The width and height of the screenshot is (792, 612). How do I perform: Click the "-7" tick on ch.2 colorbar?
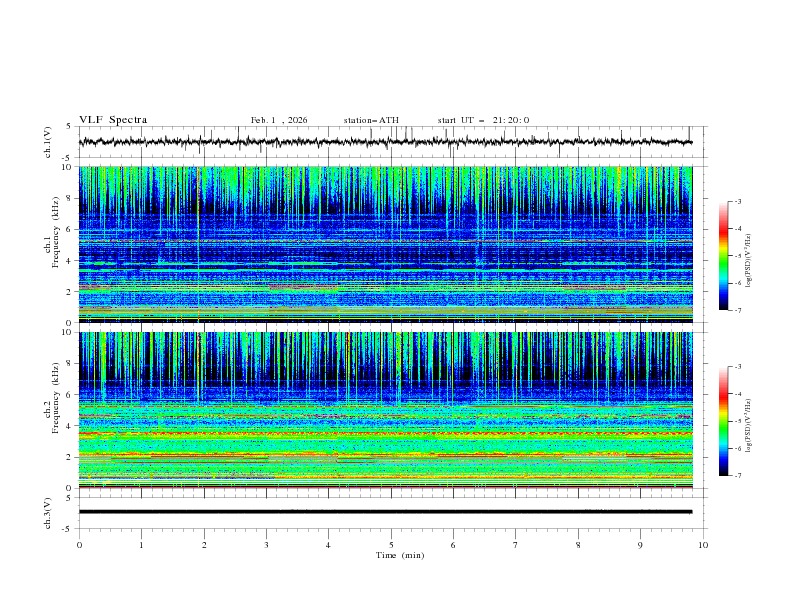tap(738, 476)
